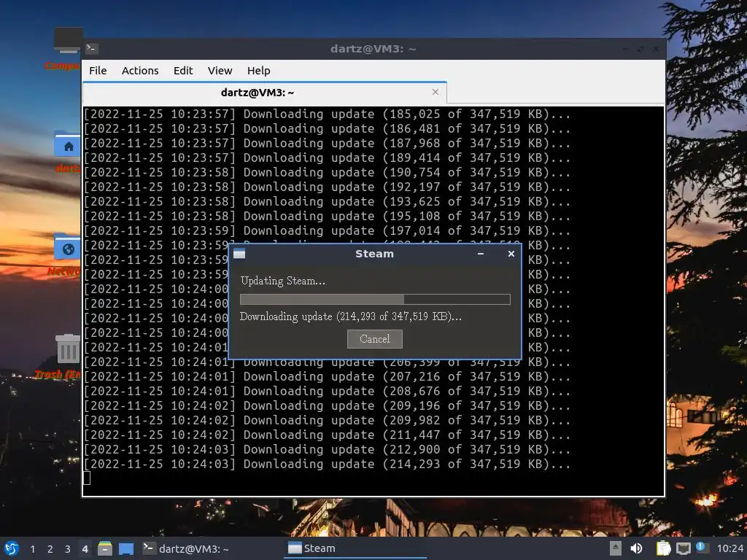Open the Network desktop icon
The image size is (747, 560).
pyautogui.click(x=66, y=254)
